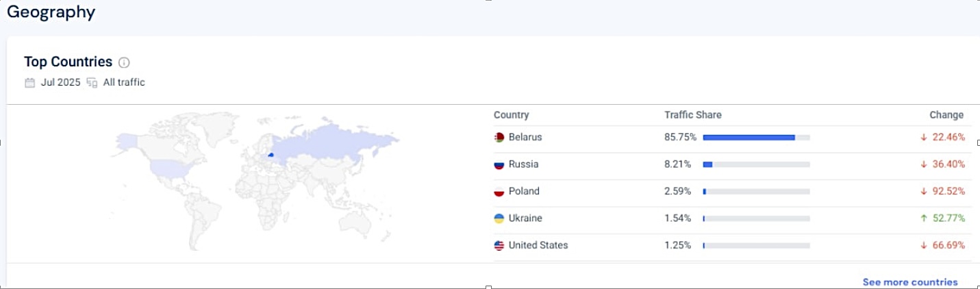Screen dimensions: 980x289
Task: Click the Poland red down arrow
Action: (924, 192)
